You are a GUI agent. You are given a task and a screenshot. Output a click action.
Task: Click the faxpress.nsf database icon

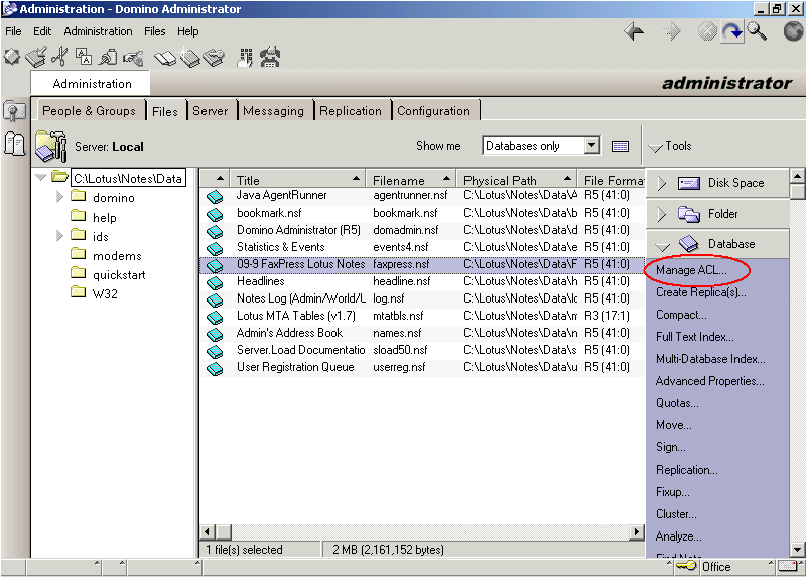pyautogui.click(x=215, y=265)
